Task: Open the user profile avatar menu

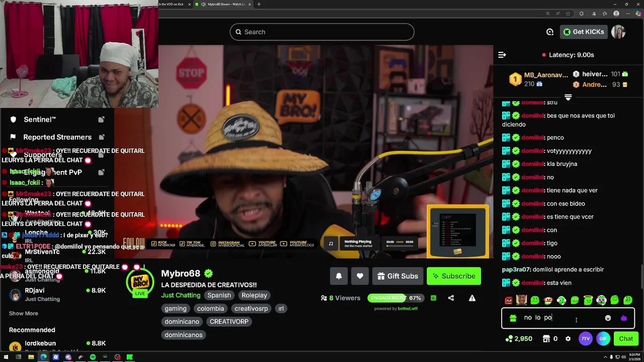Action: point(618,32)
